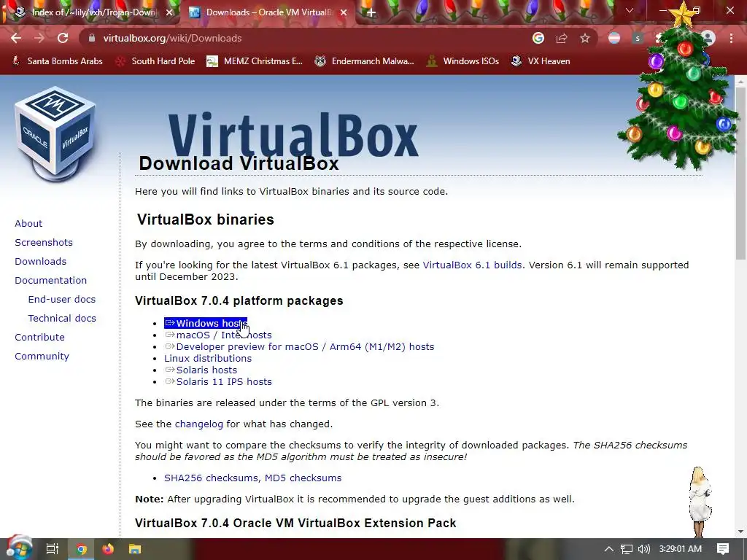Click the VirtualBox cube logo

(55, 134)
